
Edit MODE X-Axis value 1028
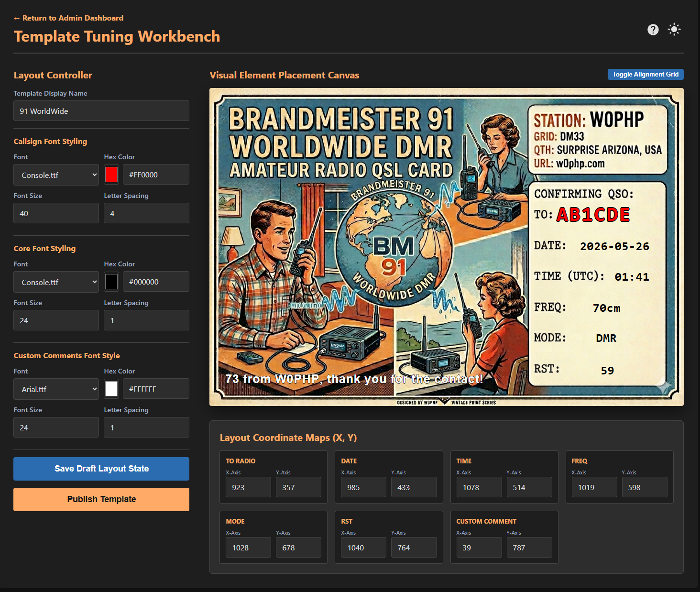[248, 548]
